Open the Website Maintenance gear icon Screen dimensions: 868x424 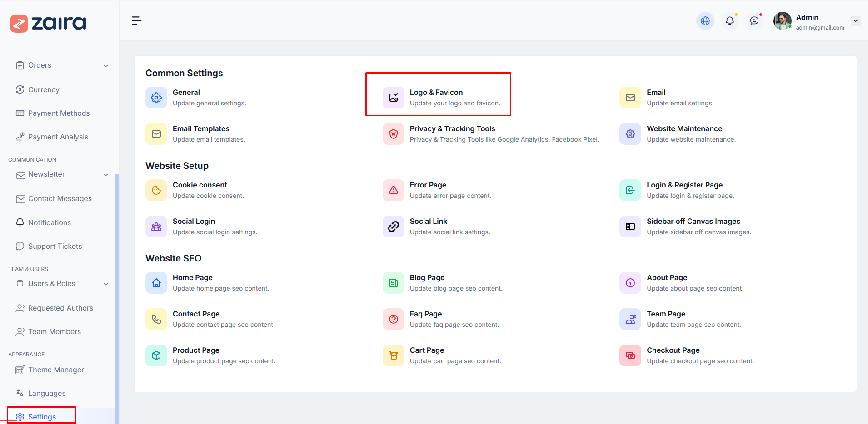(630, 133)
